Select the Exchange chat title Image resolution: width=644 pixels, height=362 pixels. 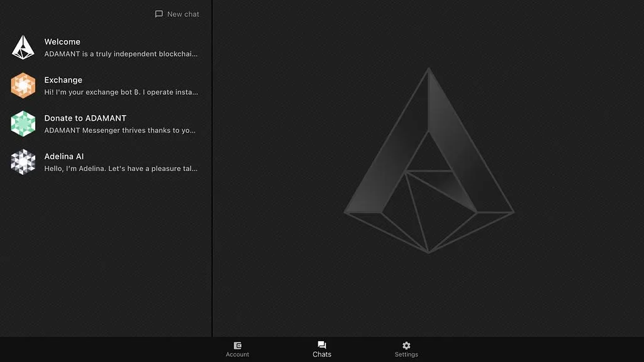pyautogui.click(x=64, y=80)
